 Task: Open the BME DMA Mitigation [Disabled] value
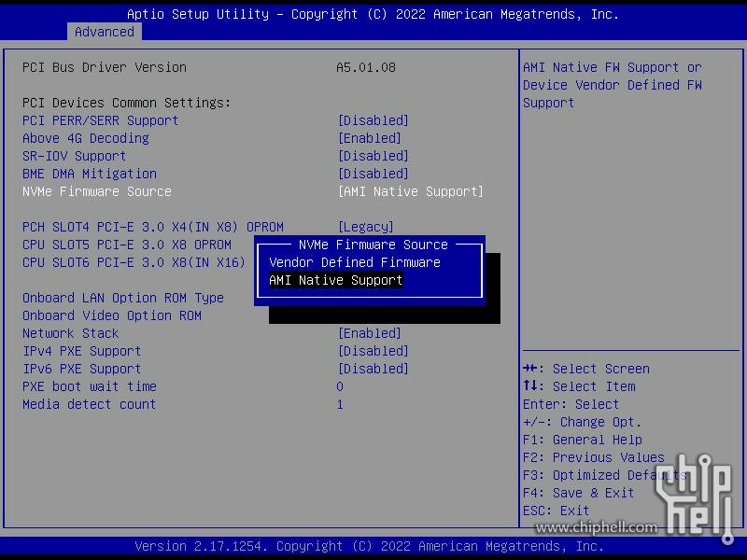pos(373,174)
